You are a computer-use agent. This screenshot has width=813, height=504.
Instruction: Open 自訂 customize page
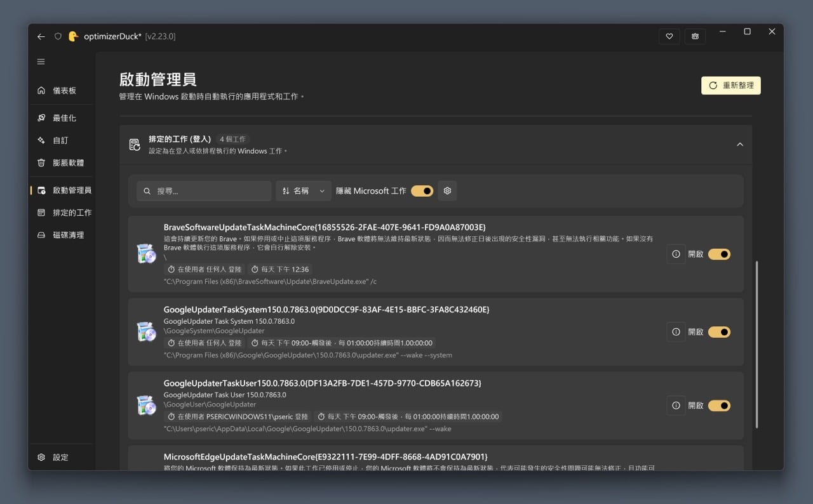pyautogui.click(x=62, y=140)
